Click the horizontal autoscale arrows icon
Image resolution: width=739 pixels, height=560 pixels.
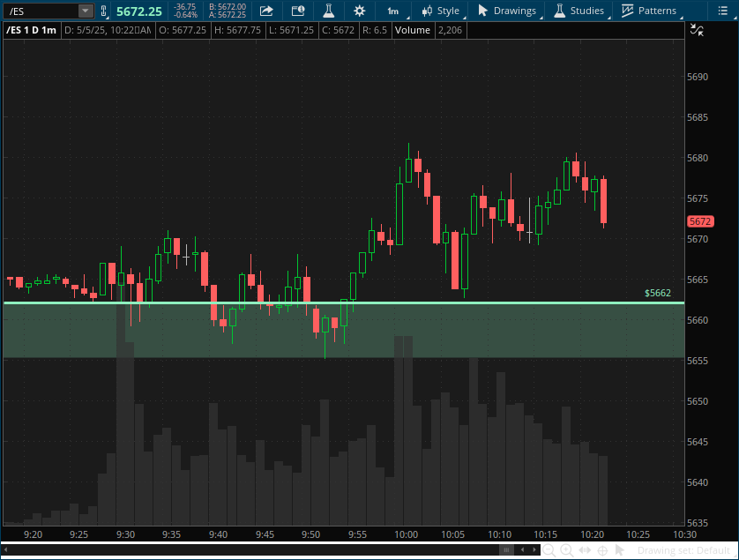[x=585, y=550]
